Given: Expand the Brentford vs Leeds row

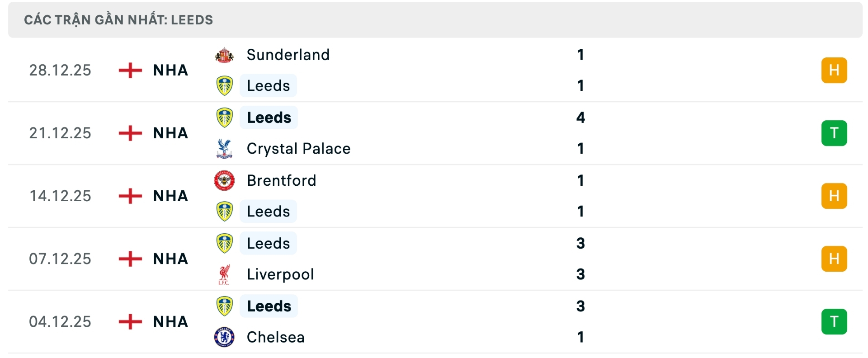Looking at the screenshot, I should (x=434, y=196).
